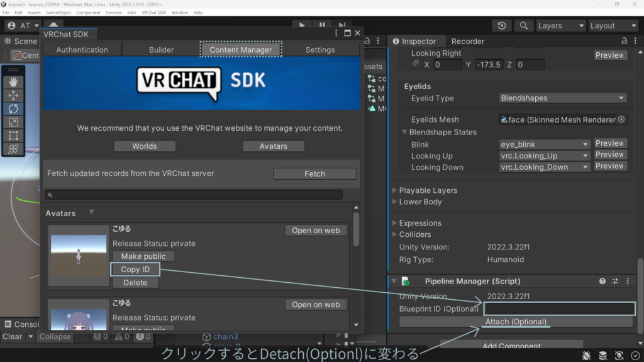Click the chain3 cube object icon
Viewport: 644px width, 362px height.
tap(206, 337)
